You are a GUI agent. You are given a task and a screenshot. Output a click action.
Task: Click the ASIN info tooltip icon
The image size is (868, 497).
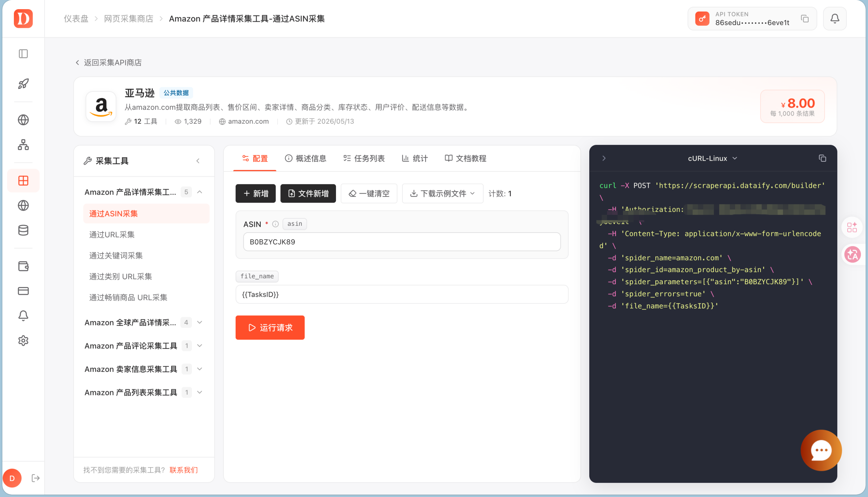coord(275,224)
